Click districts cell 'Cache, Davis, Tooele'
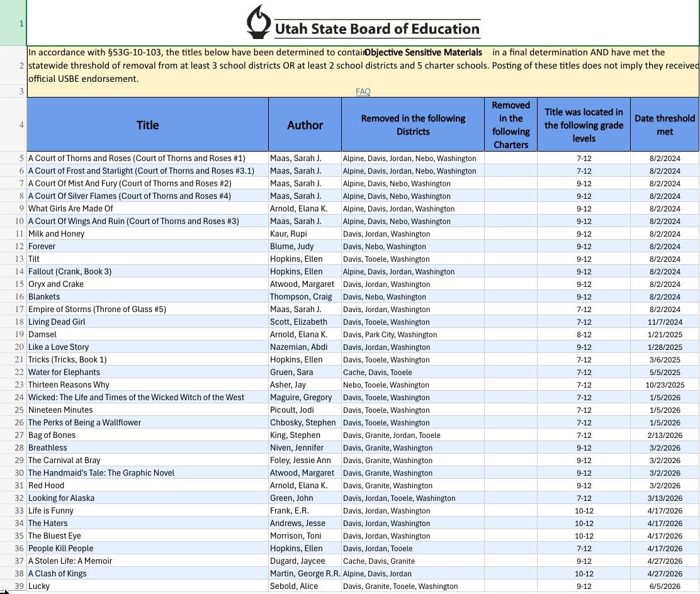The width and height of the screenshot is (700, 594). click(413, 373)
